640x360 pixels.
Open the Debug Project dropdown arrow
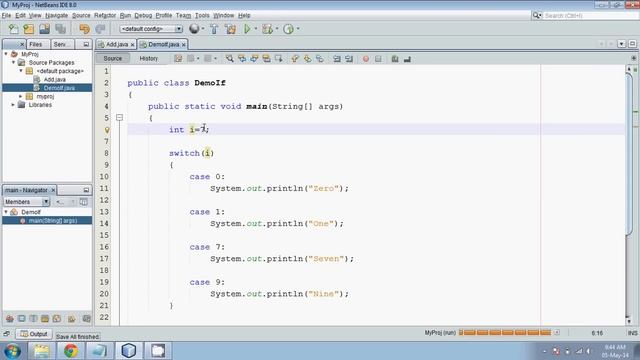[x=277, y=29]
